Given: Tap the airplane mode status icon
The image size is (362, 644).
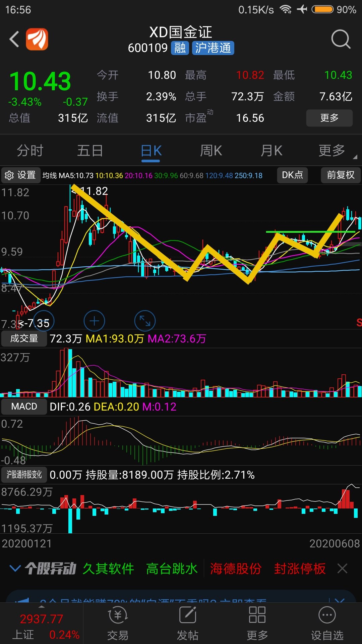Looking at the screenshot, I should (x=302, y=9).
